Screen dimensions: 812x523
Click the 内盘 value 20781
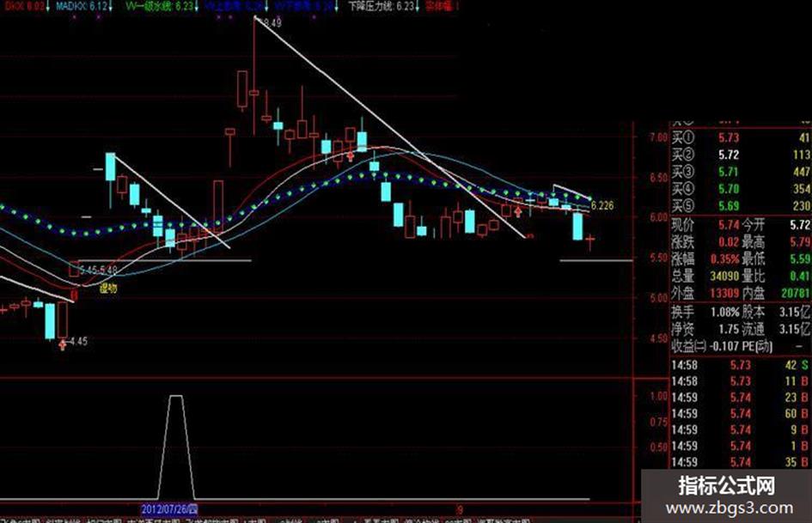(x=795, y=293)
